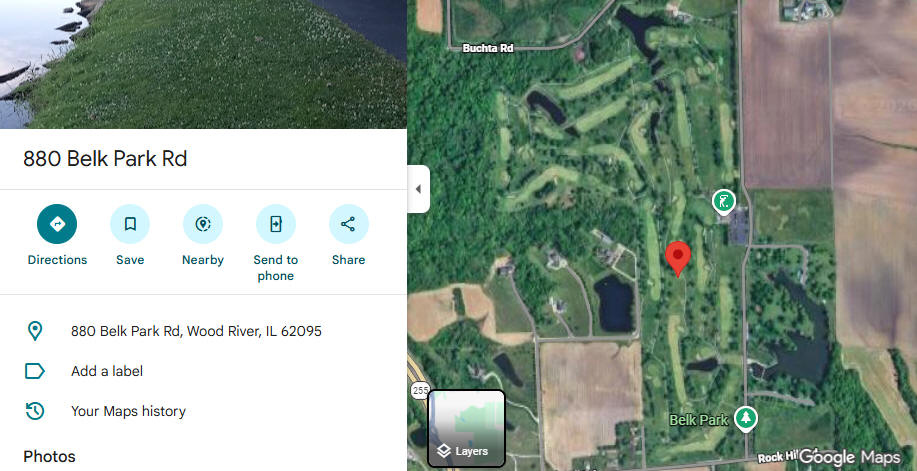Click the Belk Park map label
The width and height of the screenshot is (917, 471).
point(699,420)
